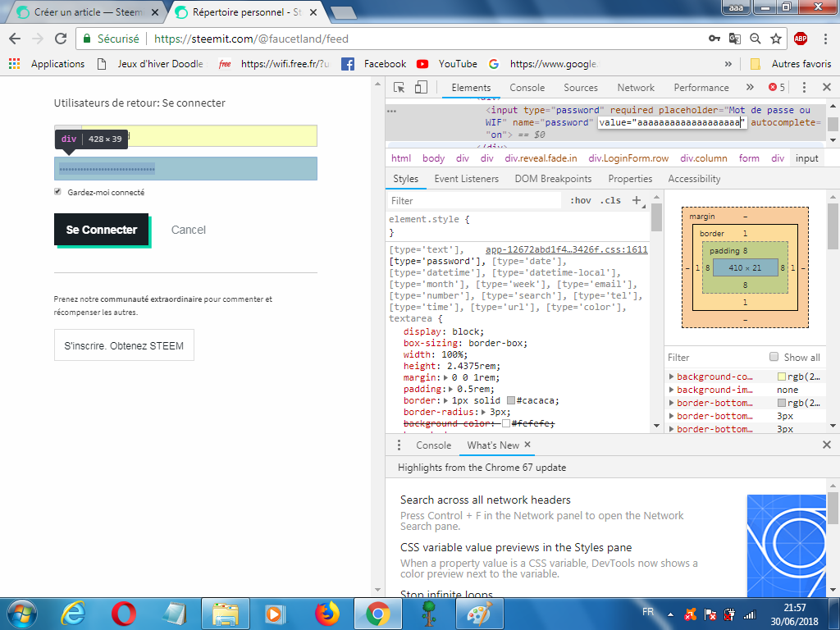The height and width of the screenshot is (630, 840).
Task: Open the #cacaca border color swatch
Action: tap(511, 400)
